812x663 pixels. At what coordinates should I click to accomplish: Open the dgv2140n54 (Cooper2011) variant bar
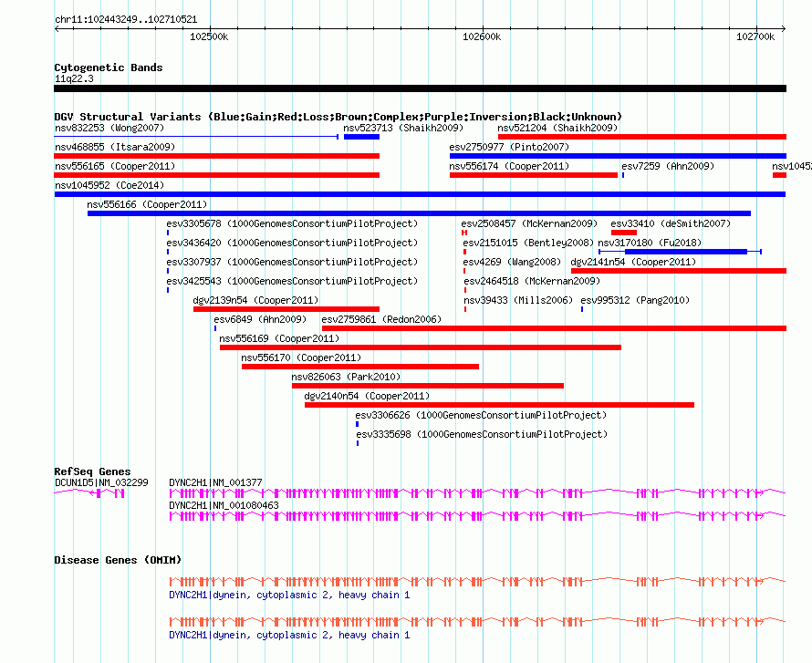pos(499,405)
